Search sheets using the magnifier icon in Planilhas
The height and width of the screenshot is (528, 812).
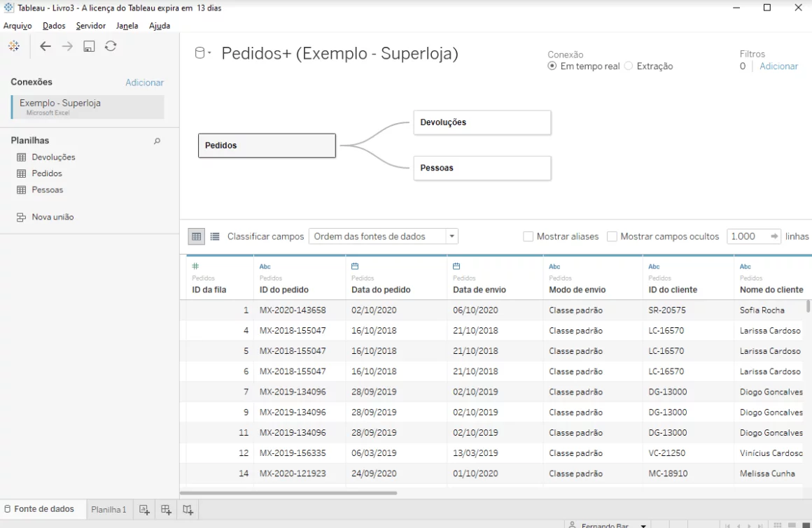[x=157, y=141]
